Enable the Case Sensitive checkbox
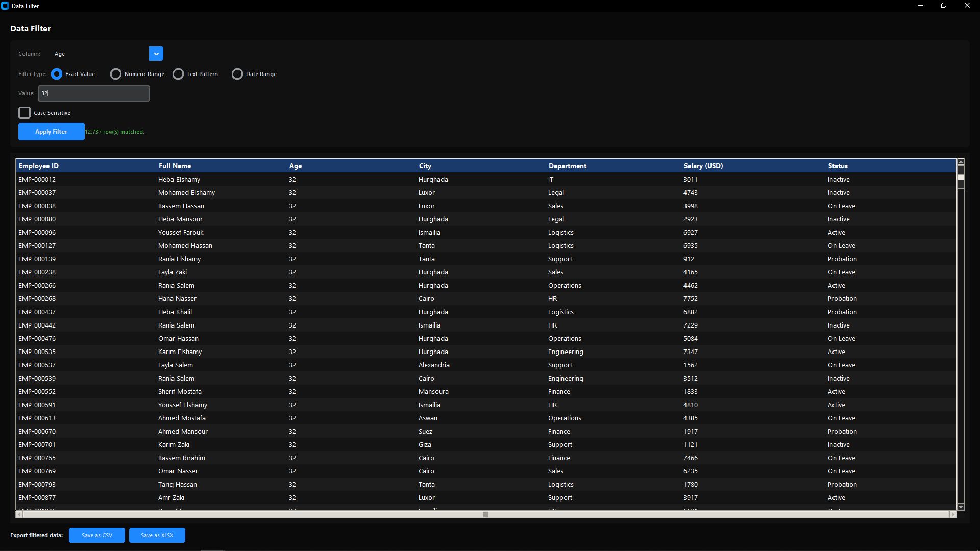The image size is (980, 551). (24, 113)
